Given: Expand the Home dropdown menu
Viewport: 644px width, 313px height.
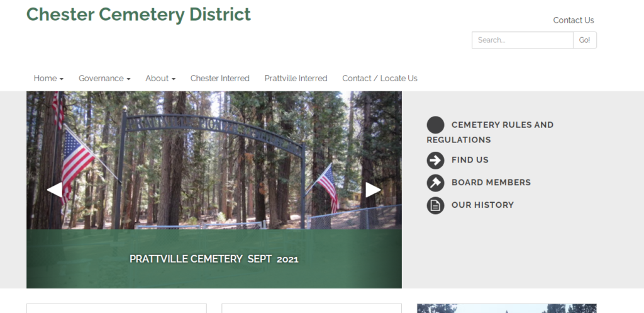Looking at the screenshot, I should coord(48,78).
